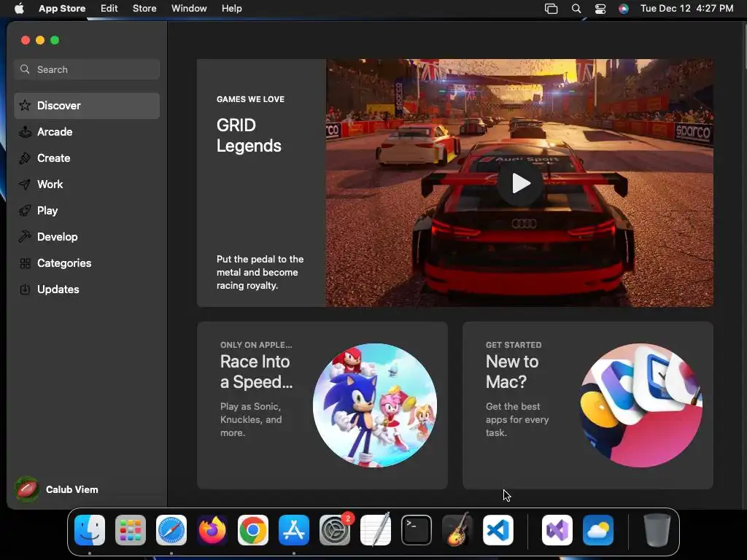Launch Google Chrome from the Dock

click(x=253, y=529)
